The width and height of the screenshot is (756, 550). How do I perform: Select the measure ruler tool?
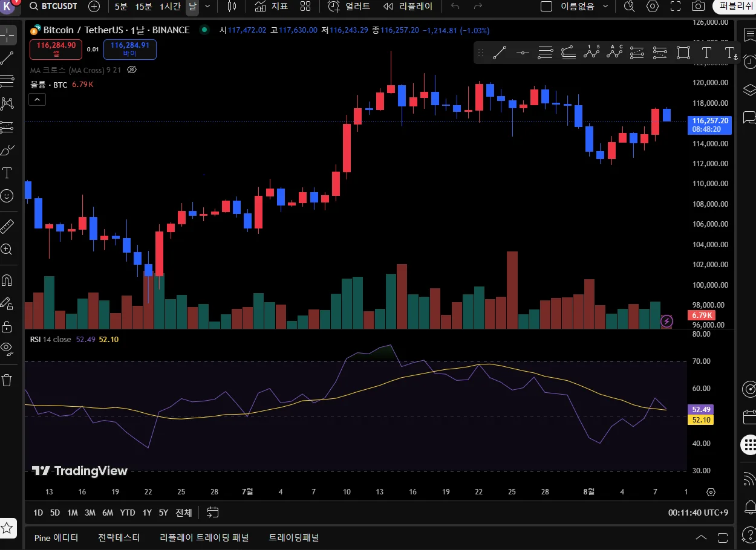point(7,227)
